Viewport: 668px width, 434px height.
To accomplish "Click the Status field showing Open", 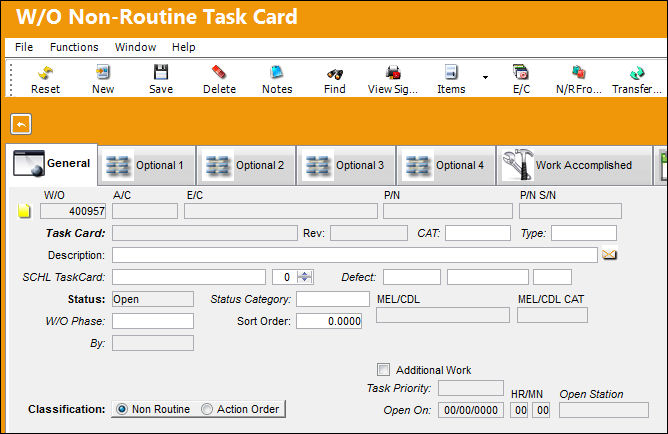I will point(153,299).
